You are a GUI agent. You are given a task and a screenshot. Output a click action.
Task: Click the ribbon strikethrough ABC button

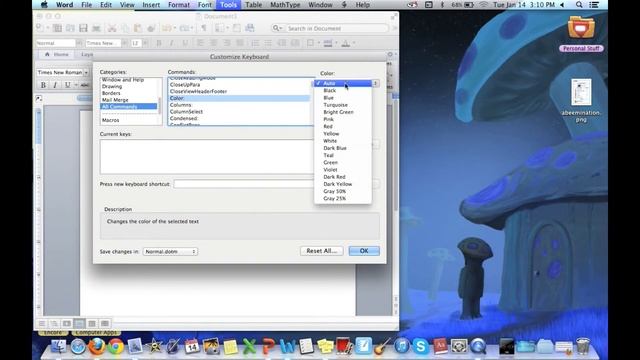(x=85, y=85)
